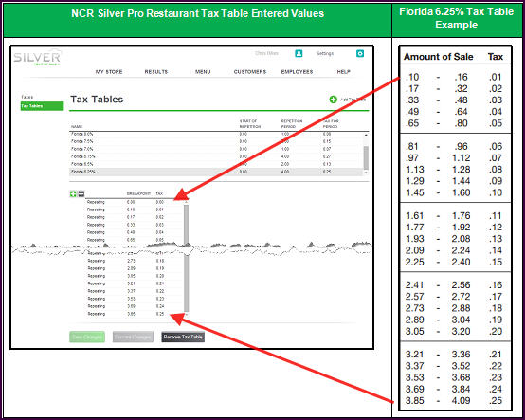
Task: Select Taxes in the left sidebar
Action: pos(27,97)
